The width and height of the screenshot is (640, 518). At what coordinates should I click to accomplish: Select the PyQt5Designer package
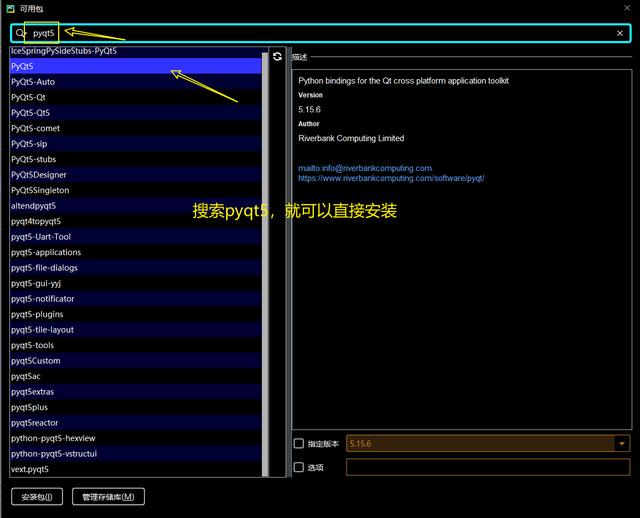(136, 175)
